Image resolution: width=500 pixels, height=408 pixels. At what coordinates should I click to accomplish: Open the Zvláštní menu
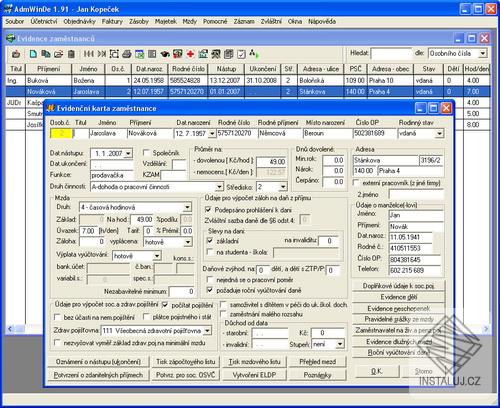pyautogui.click(x=271, y=21)
